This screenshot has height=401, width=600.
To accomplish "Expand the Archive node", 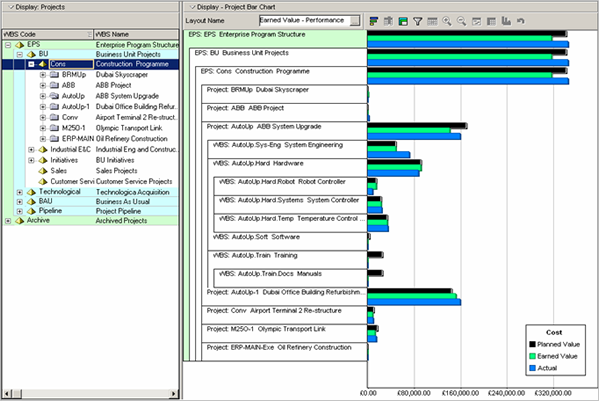I will 8,221.
